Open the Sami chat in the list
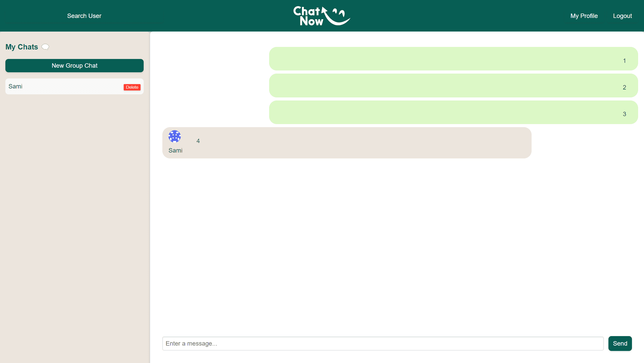This screenshot has width=644, height=363. [x=75, y=86]
